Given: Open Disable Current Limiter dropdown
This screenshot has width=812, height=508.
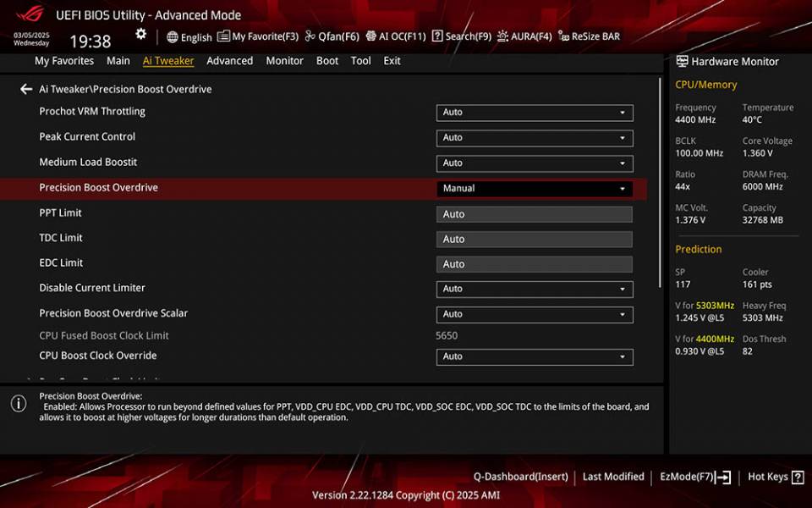Looking at the screenshot, I should pyautogui.click(x=535, y=290).
